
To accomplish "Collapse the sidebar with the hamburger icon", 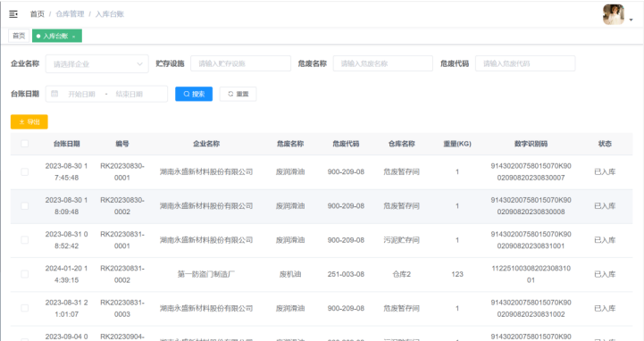I will tap(13, 14).
